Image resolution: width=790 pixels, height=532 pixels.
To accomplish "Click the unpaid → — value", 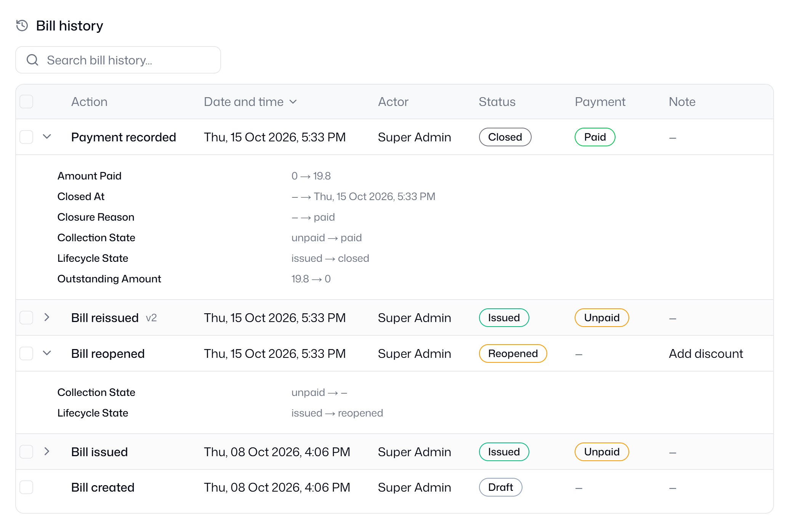I will (319, 392).
